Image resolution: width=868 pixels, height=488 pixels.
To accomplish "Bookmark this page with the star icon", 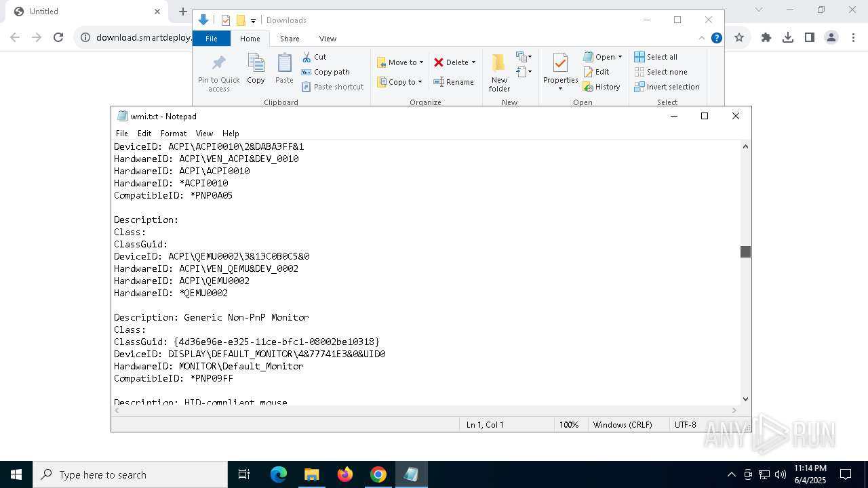I will tap(739, 37).
